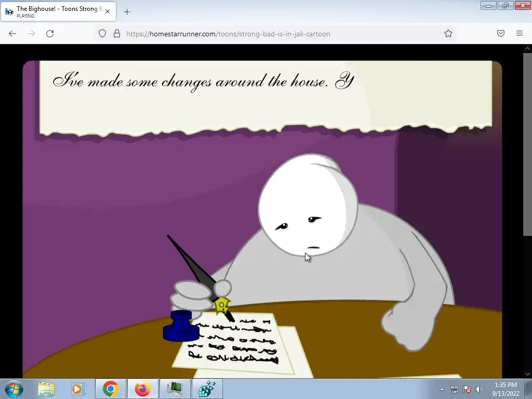Click the quill pen in the cartoon
Image resolution: width=532 pixels, height=399 pixels.
pyautogui.click(x=200, y=277)
